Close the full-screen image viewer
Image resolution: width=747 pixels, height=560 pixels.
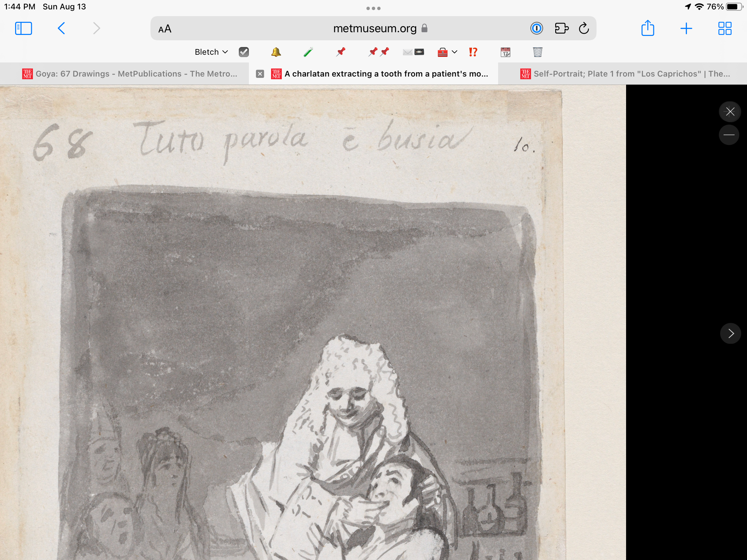(x=730, y=111)
